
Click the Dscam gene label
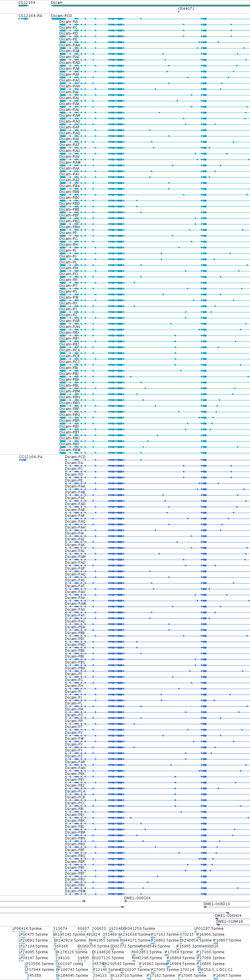click(x=57, y=3)
